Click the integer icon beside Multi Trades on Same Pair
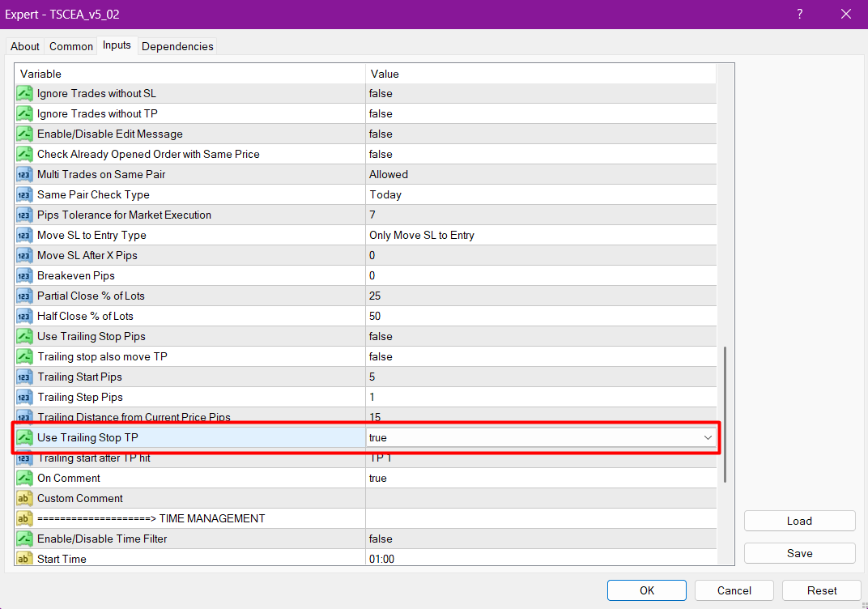The height and width of the screenshot is (609, 868). (24, 175)
